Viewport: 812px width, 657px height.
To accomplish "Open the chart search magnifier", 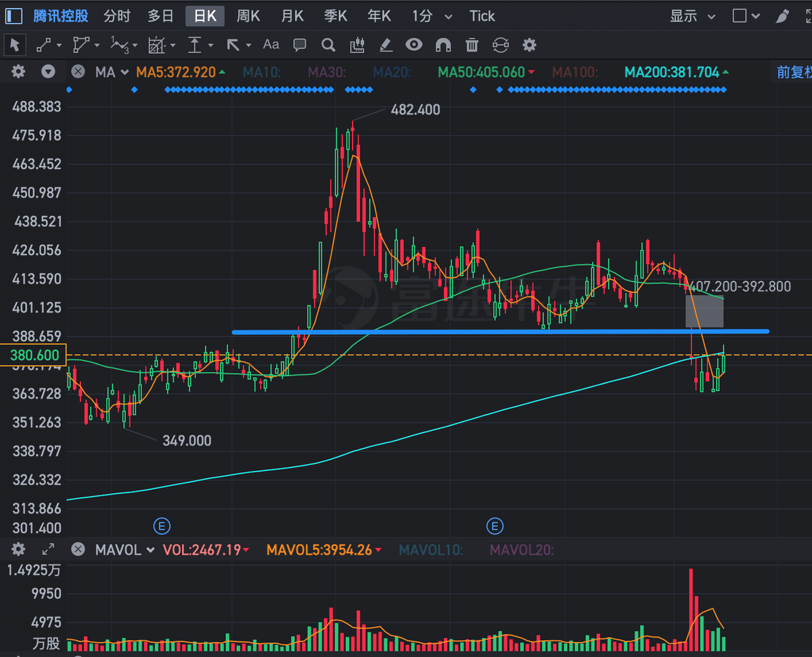I will (328, 45).
